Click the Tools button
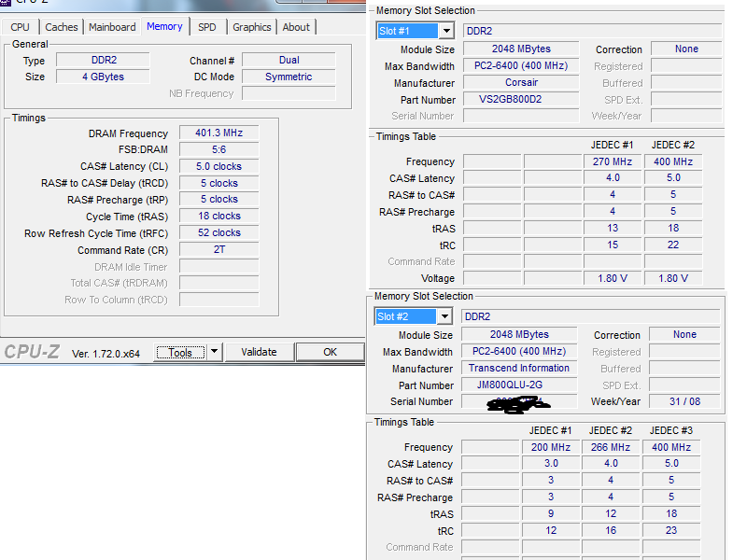Viewport: 747px width, 560px height. [x=180, y=353]
